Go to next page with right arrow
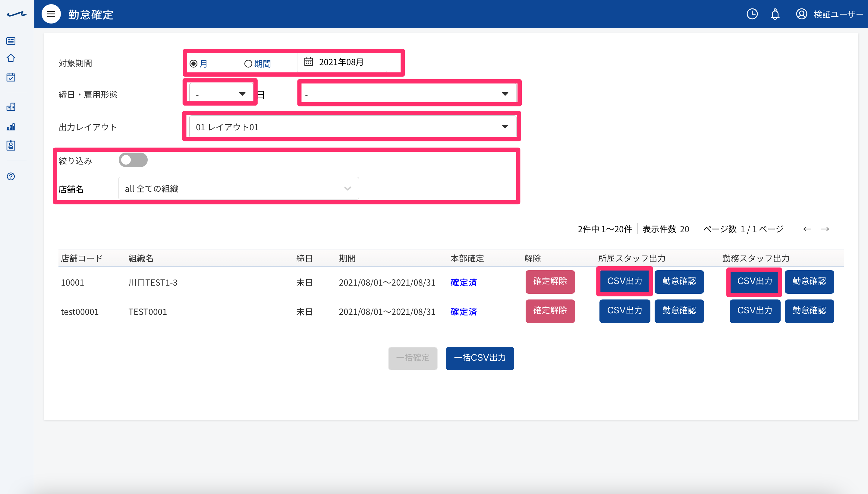Image resolution: width=868 pixels, height=494 pixels. (825, 229)
